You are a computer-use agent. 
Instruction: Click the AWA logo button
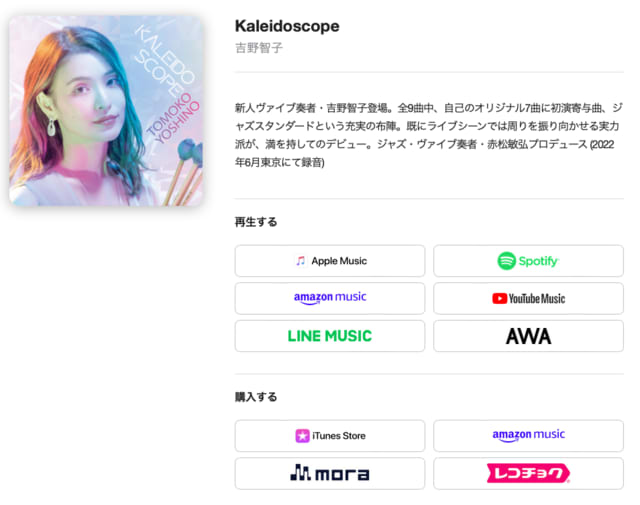pyautogui.click(x=529, y=336)
